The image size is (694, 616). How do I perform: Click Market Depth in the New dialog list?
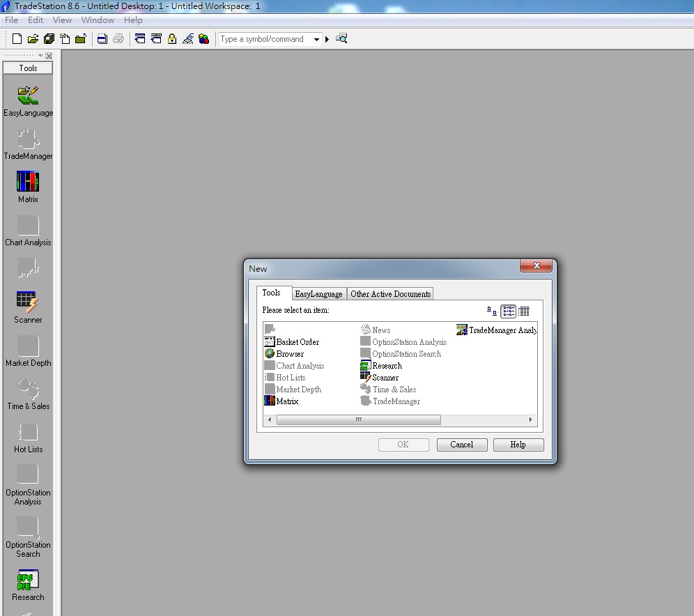click(293, 390)
